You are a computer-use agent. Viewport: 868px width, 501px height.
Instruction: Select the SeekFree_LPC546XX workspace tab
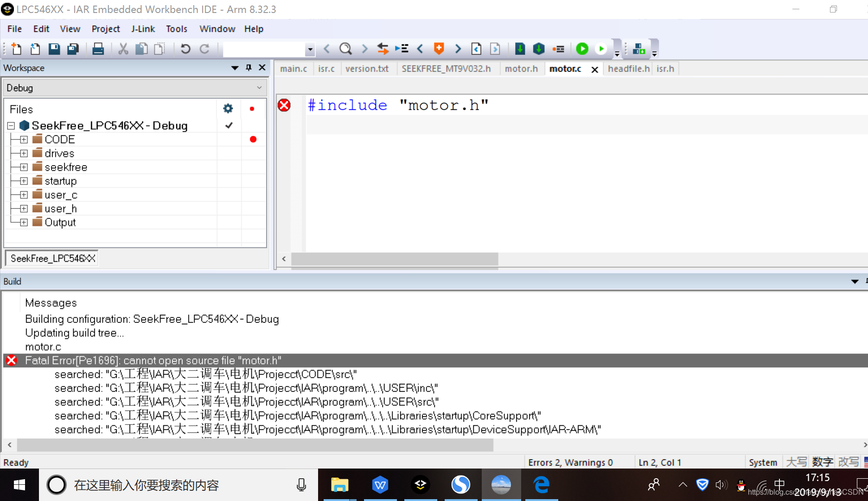(x=52, y=258)
